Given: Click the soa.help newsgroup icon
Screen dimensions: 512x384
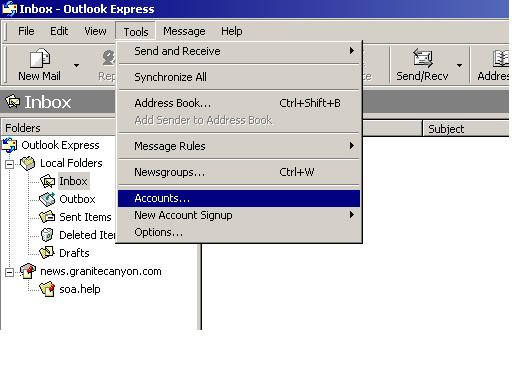Looking at the screenshot, I should pos(47,289).
